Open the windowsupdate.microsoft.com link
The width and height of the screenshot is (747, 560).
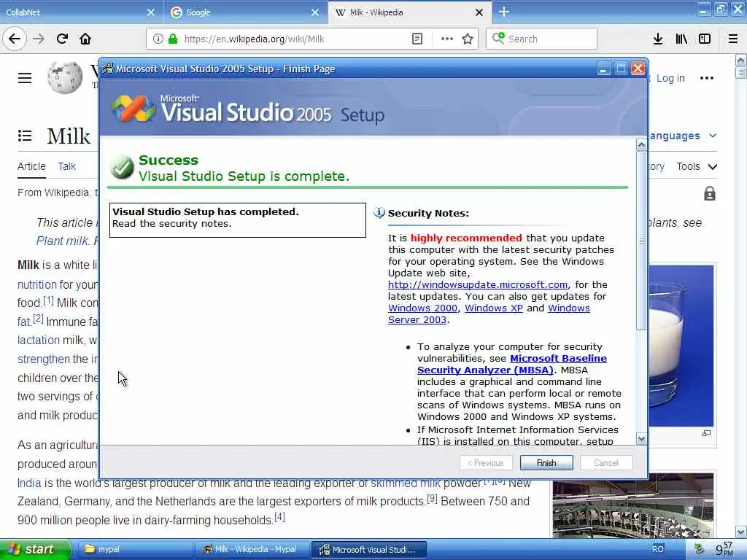point(478,285)
